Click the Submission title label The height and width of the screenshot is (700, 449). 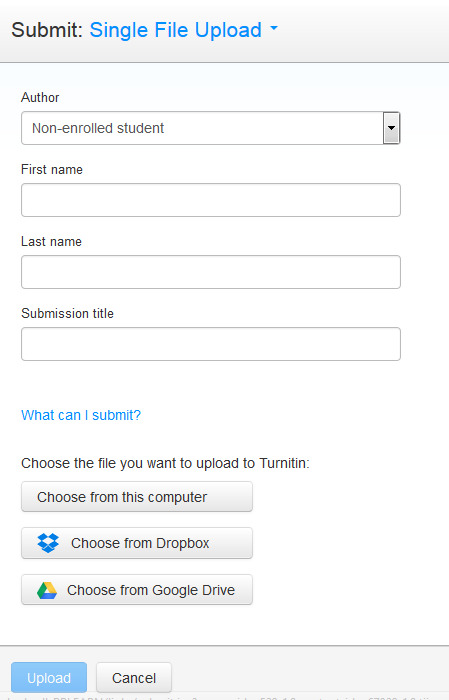[x=67, y=313]
